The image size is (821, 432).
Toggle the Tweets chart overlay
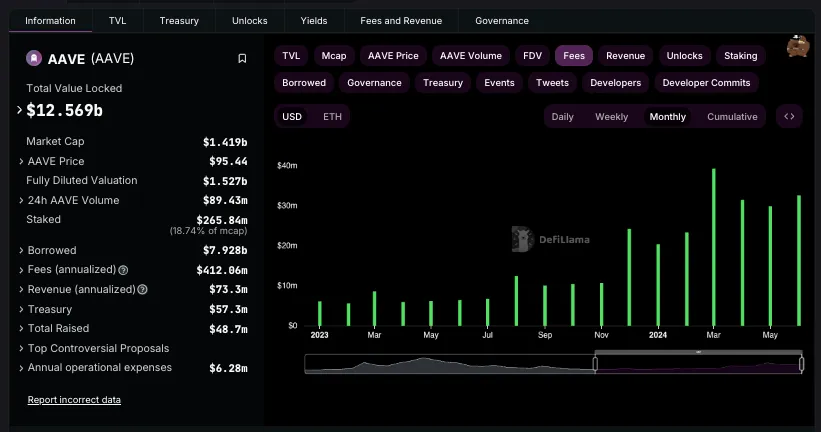click(x=552, y=83)
